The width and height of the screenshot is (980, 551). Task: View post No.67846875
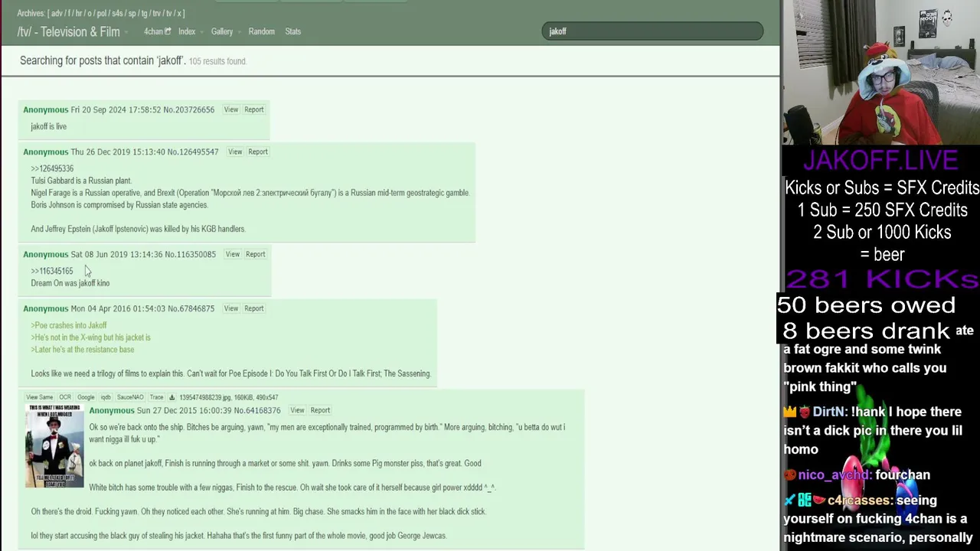(230, 308)
